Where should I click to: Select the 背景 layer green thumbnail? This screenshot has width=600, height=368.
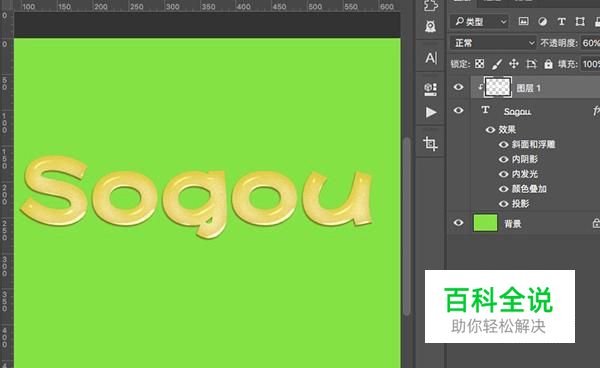[485, 223]
